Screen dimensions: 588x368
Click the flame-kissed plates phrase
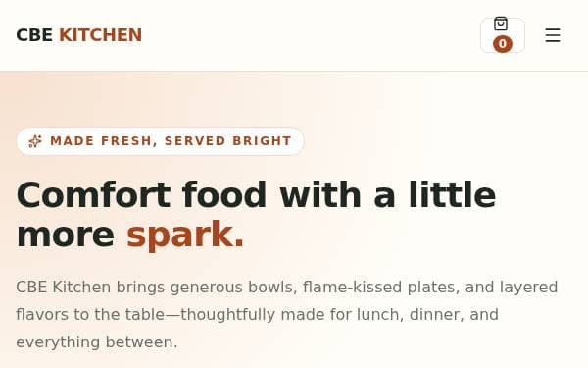(381, 288)
